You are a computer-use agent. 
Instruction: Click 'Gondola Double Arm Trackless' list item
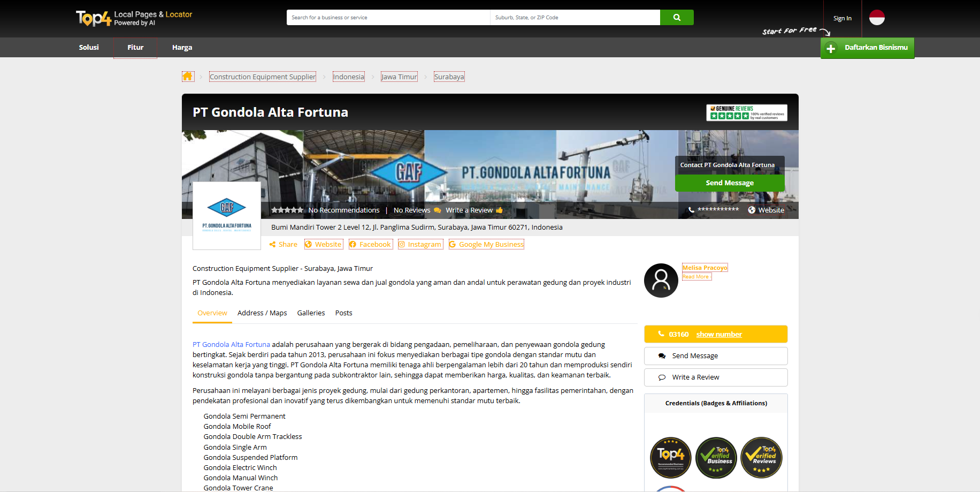click(x=252, y=436)
